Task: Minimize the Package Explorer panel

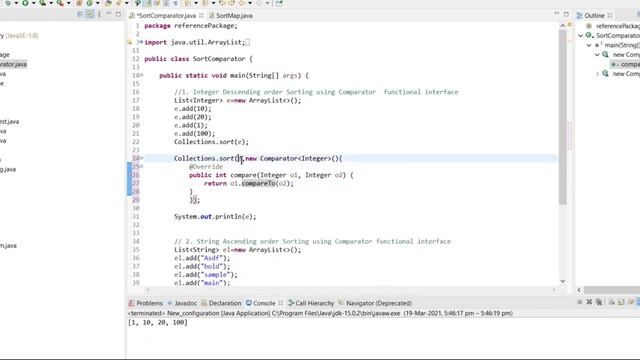Action: (109, 14)
